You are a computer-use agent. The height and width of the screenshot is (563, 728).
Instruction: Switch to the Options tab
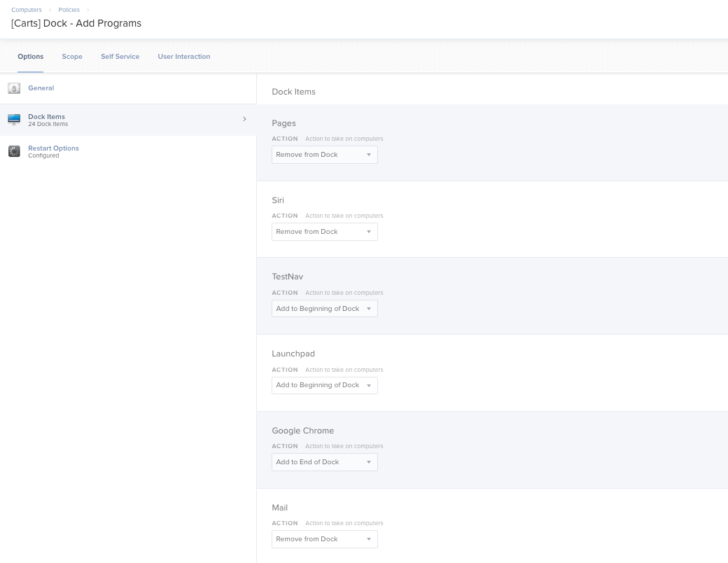click(x=31, y=57)
